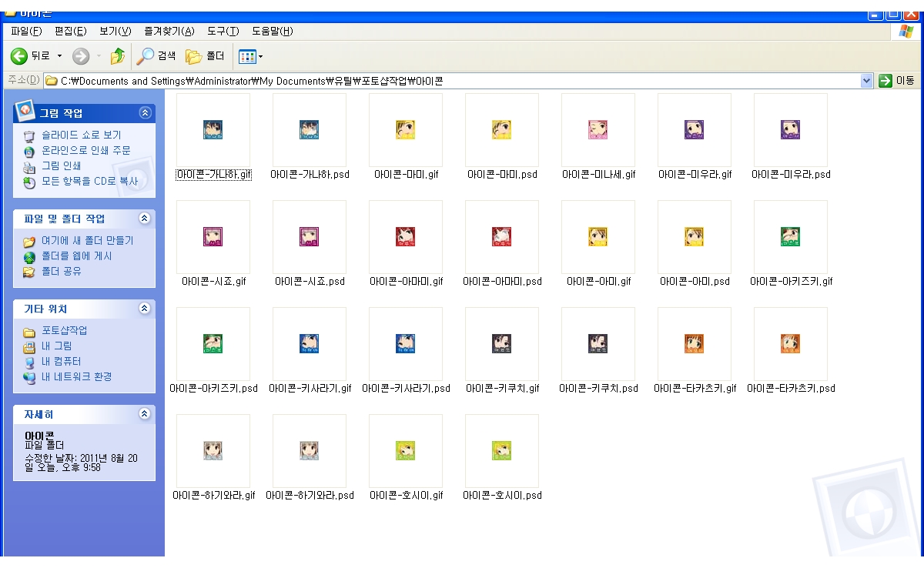The height and width of the screenshot is (568, 924).
Task: Click the Back (뒤로) navigation button
Action: point(30,56)
